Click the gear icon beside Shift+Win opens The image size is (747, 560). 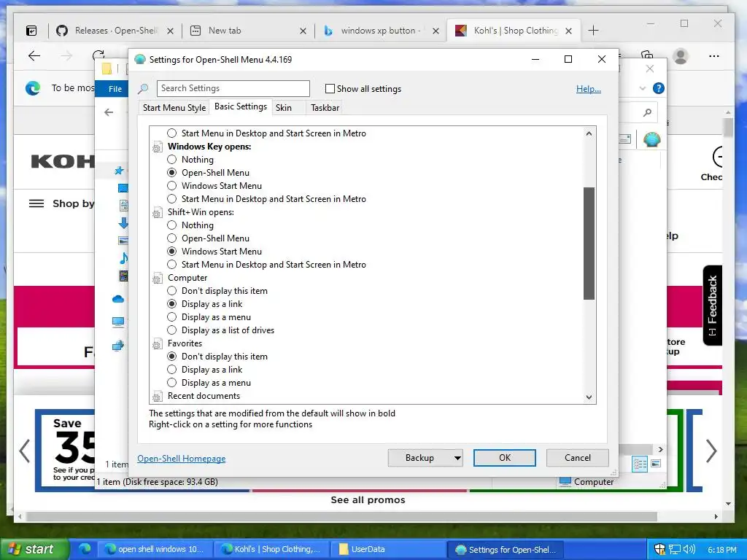click(x=158, y=213)
